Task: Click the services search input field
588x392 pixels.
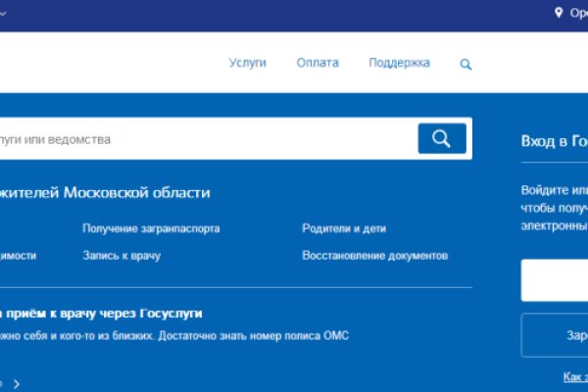Action: pos(196,139)
